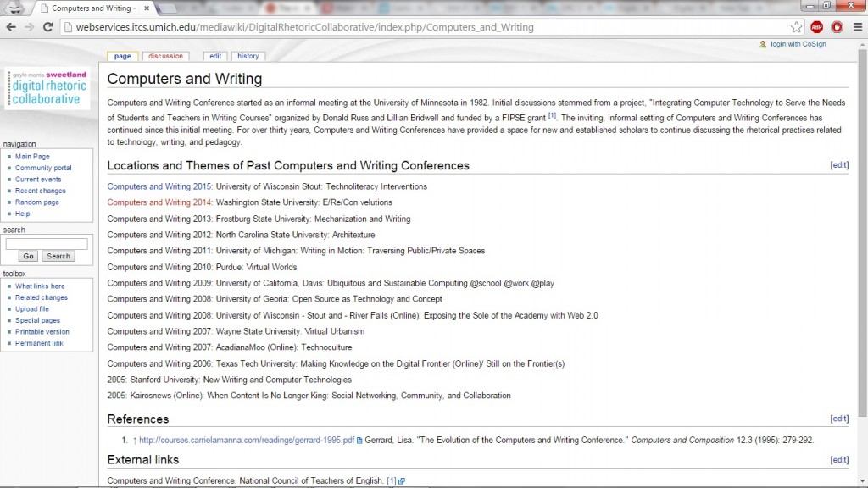Open Special pages

[x=37, y=320]
